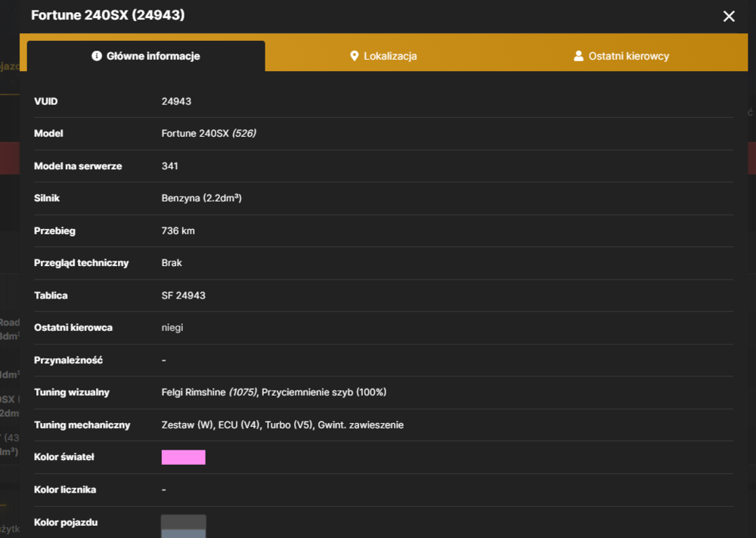The width and height of the screenshot is (756, 538).
Task: Open the Ostatni kierowcy tab
Action: pyautogui.click(x=622, y=56)
